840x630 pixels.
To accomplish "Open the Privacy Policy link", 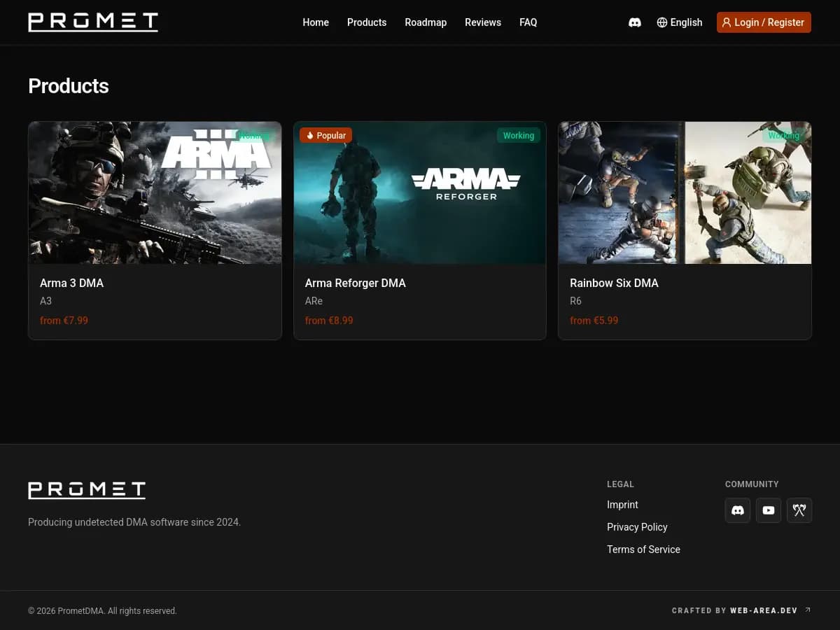I will (x=637, y=527).
